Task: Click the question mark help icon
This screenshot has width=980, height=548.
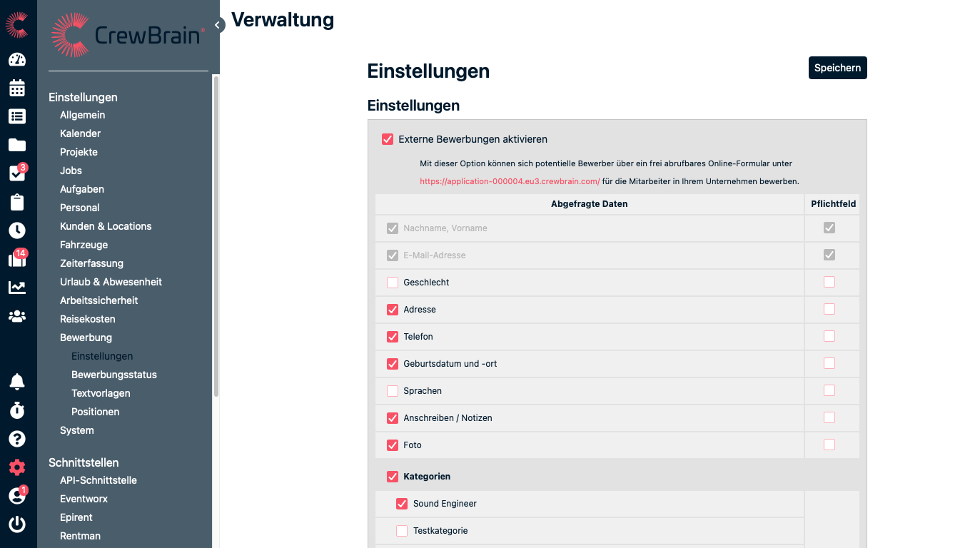Action: coord(17,439)
